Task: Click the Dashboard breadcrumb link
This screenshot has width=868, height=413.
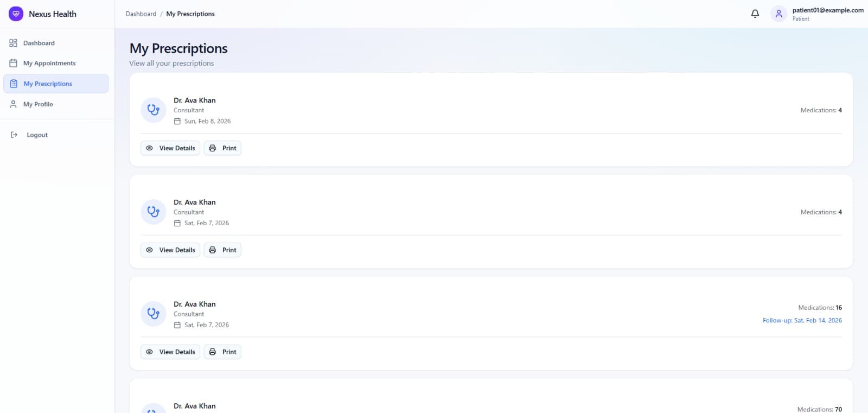Action: [141, 14]
